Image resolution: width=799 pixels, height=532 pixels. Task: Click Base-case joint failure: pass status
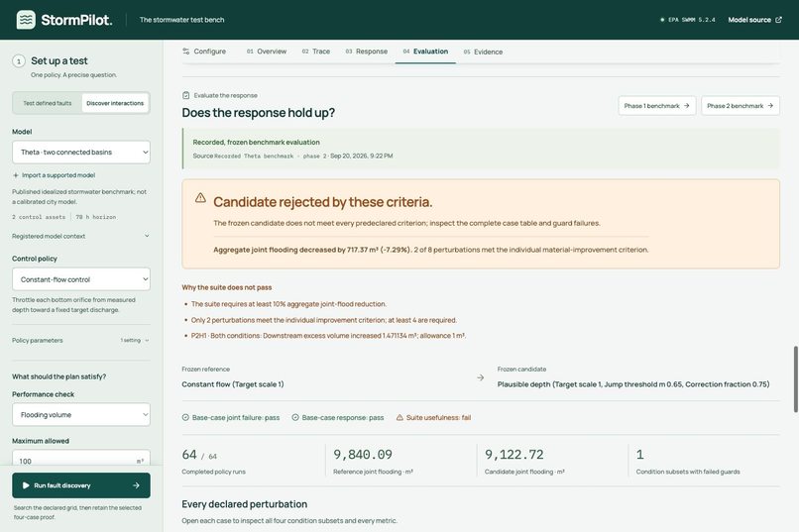(231, 417)
